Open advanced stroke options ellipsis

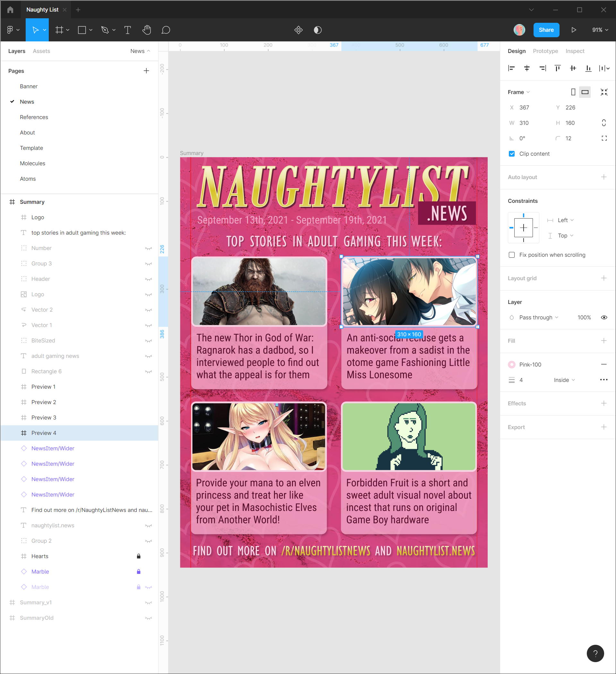[x=603, y=379]
